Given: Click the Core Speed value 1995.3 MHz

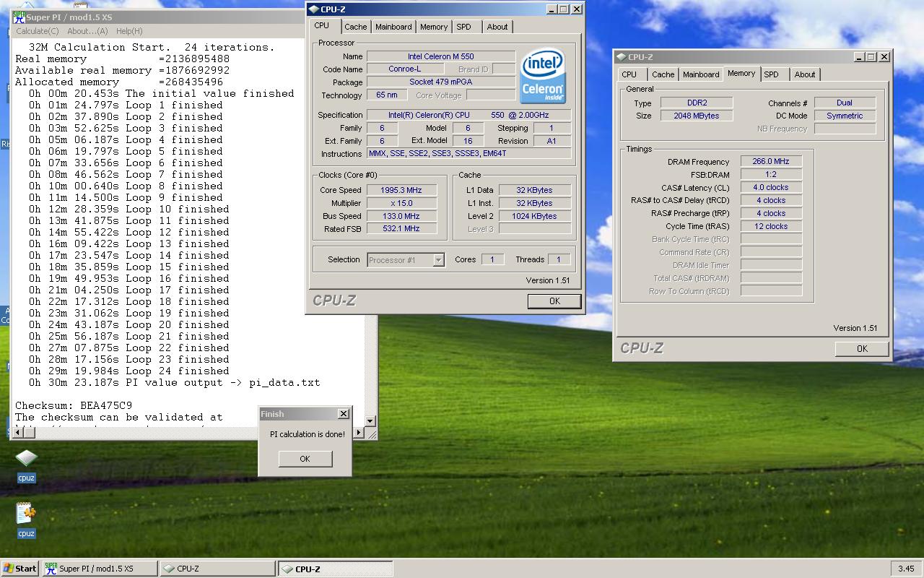Looking at the screenshot, I should [x=401, y=190].
